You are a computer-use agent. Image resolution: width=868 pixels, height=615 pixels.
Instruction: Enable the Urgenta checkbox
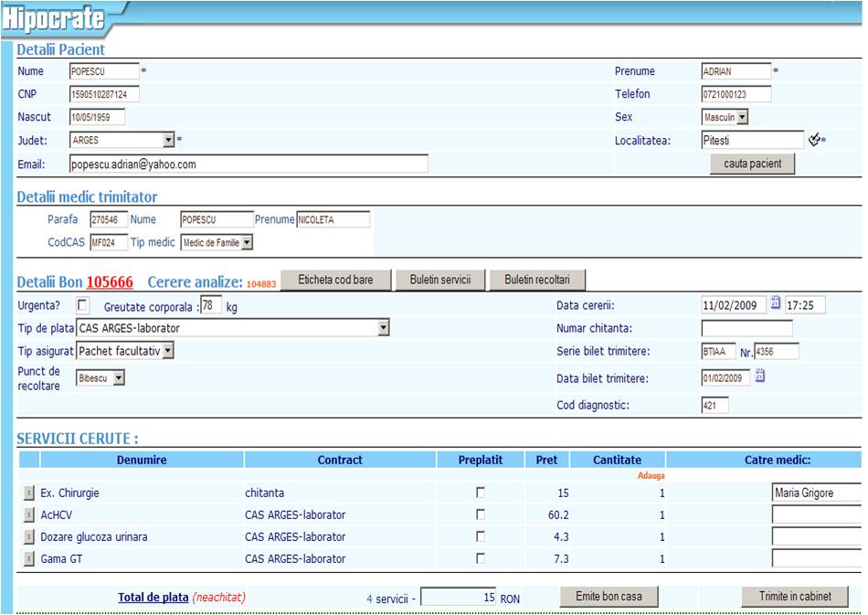coord(82,305)
